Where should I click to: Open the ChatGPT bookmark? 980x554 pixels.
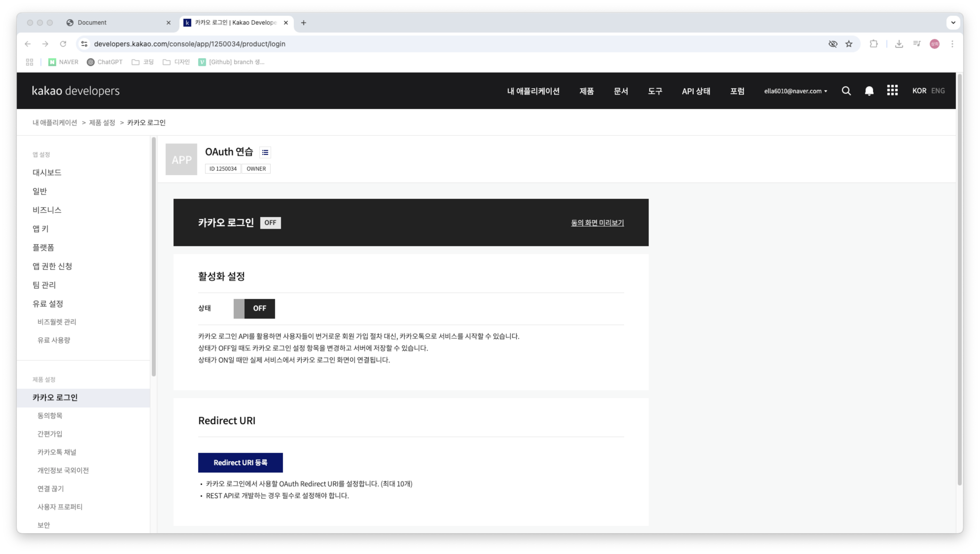point(105,62)
